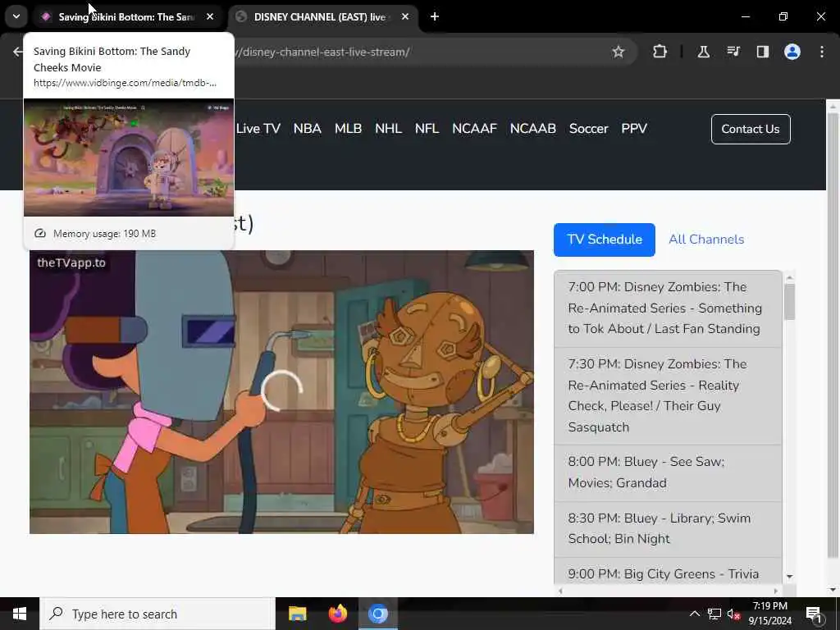Switch to the All Channels tab
This screenshot has width=840, height=630.
tap(706, 240)
